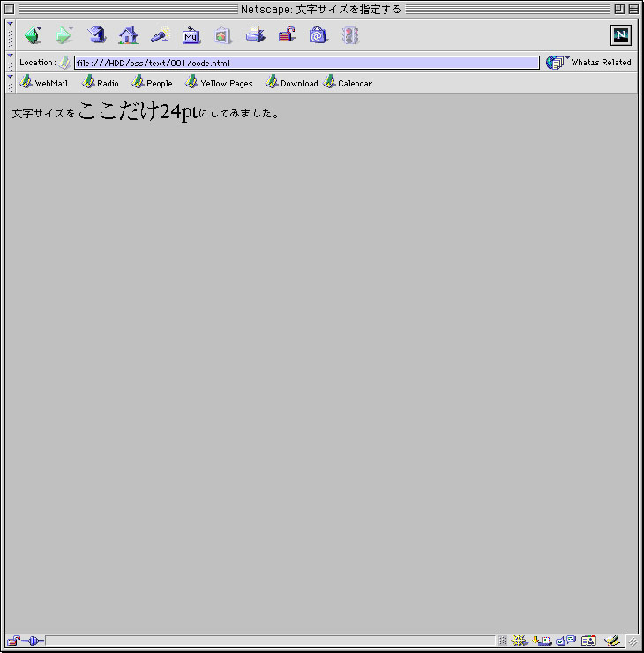This screenshot has width=644, height=653.
Task: Open Newsgroups from the component bar
Action: coord(565,641)
